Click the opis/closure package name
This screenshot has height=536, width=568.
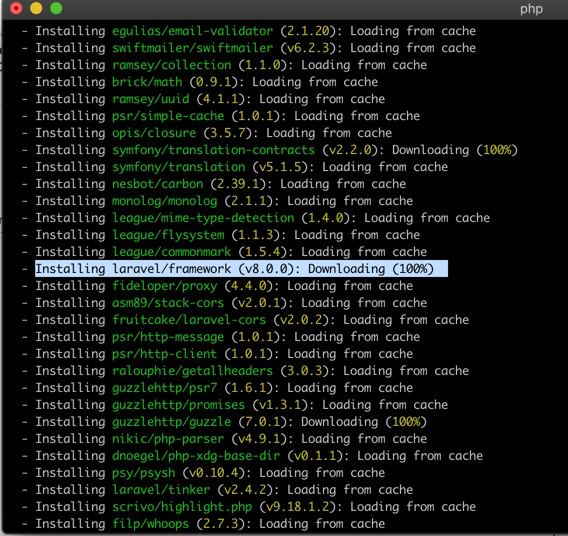point(154,133)
